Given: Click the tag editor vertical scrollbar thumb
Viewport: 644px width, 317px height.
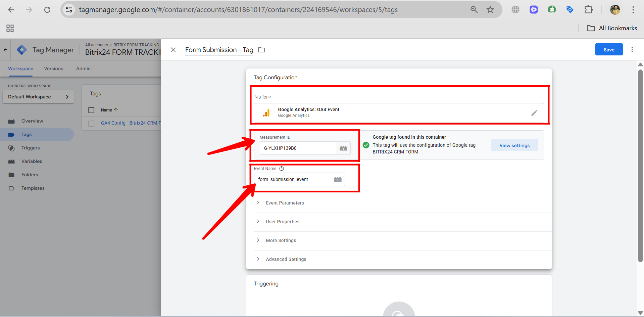Looking at the screenshot, I should [640, 166].
